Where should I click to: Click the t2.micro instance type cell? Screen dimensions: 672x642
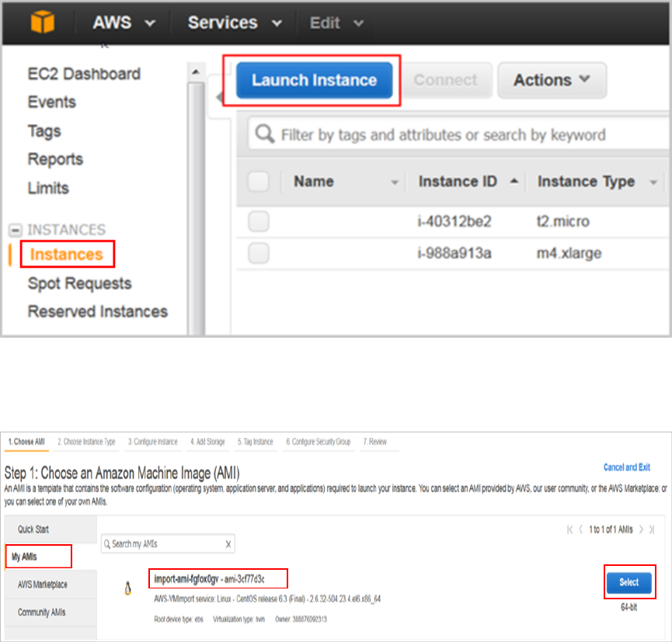pos(563,221)
